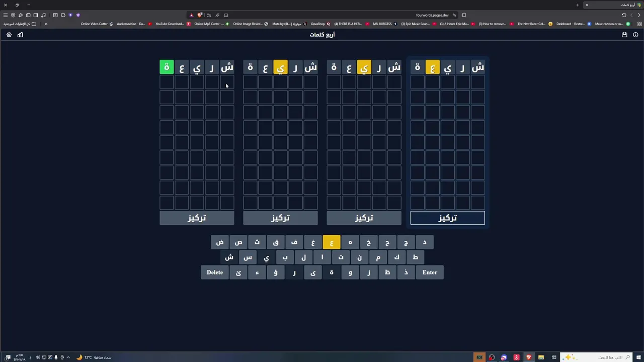Image resolution: width=644 pixels, height=362 pixels.
Task: Tap the غ key on keyboard
Action: point(313,242)
